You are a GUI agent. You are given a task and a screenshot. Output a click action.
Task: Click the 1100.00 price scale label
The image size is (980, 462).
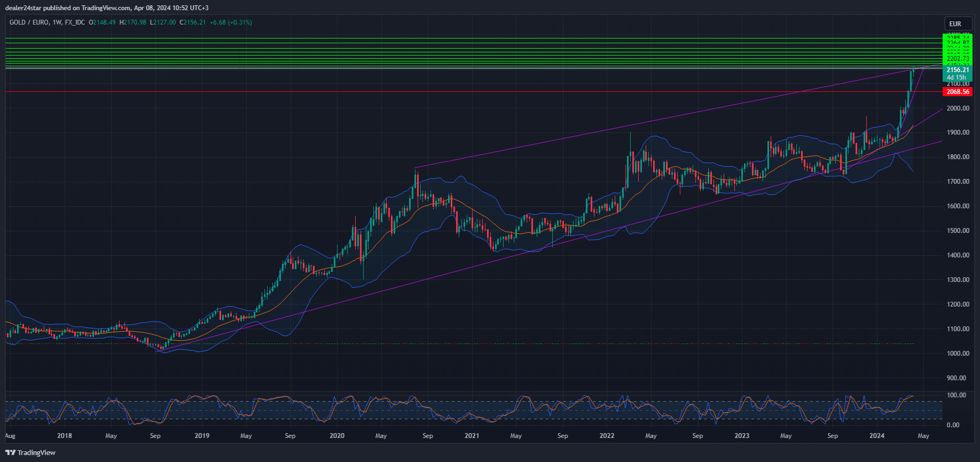click(x=958, y=329)
